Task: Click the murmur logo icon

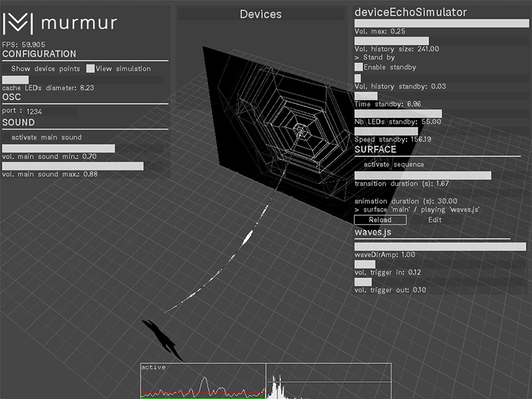Action: click(x=18, y=23)
